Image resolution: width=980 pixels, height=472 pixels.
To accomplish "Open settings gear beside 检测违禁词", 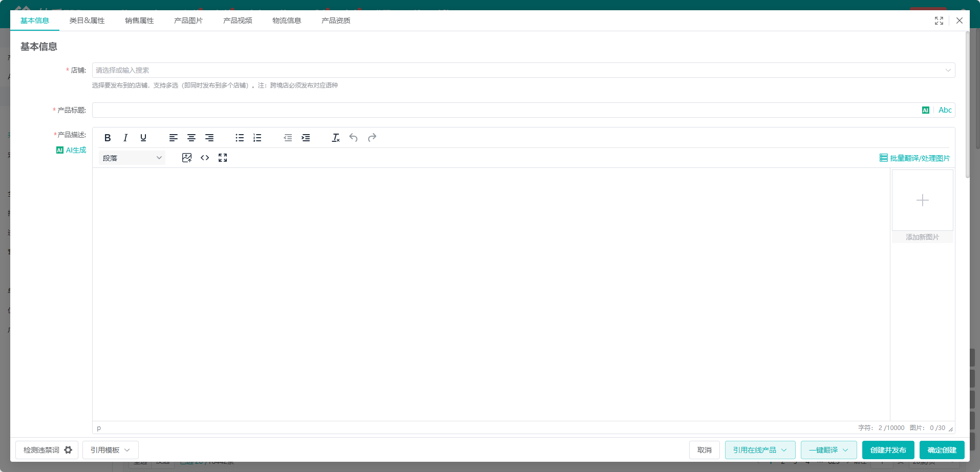I will click(68, 450).
